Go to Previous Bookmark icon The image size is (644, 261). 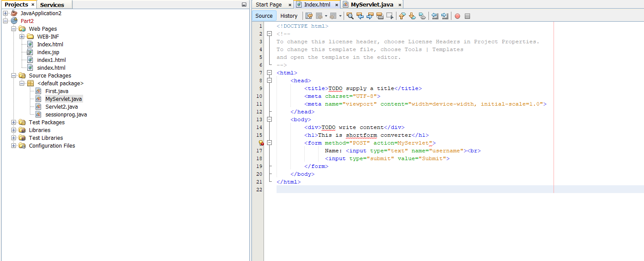pyautogui.click(x=402, y=16)
